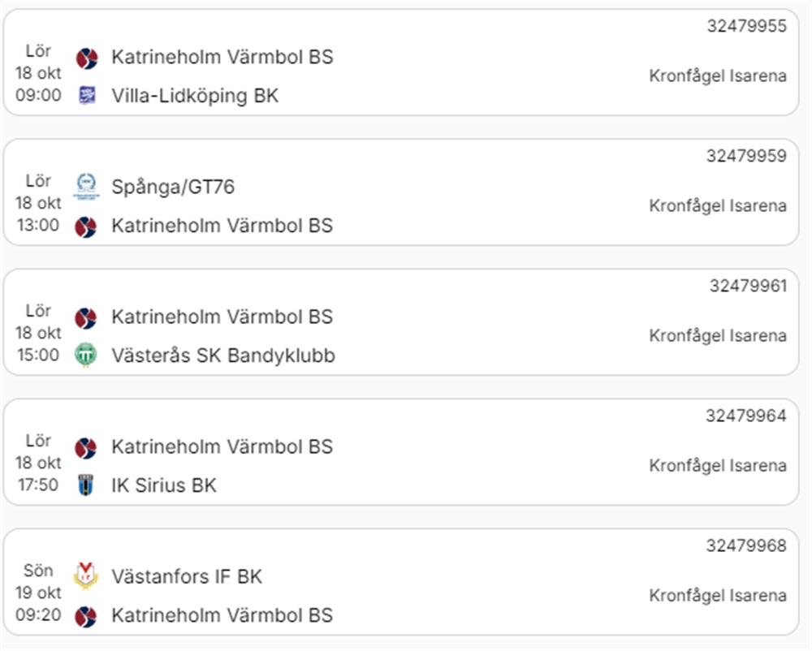
Task: Click Katrineholm logo in the 17:50 match
Action: pyautogui.click(x=86, y=447)
